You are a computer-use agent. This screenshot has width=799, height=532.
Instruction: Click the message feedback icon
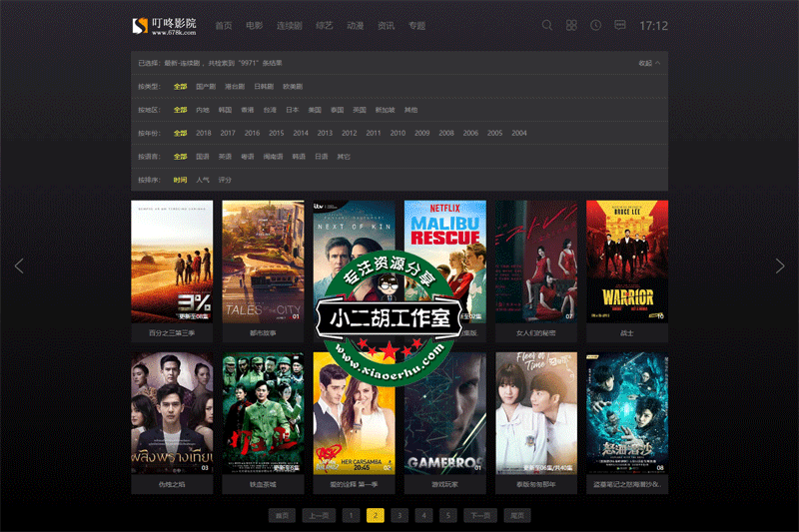tap(620, 25)
